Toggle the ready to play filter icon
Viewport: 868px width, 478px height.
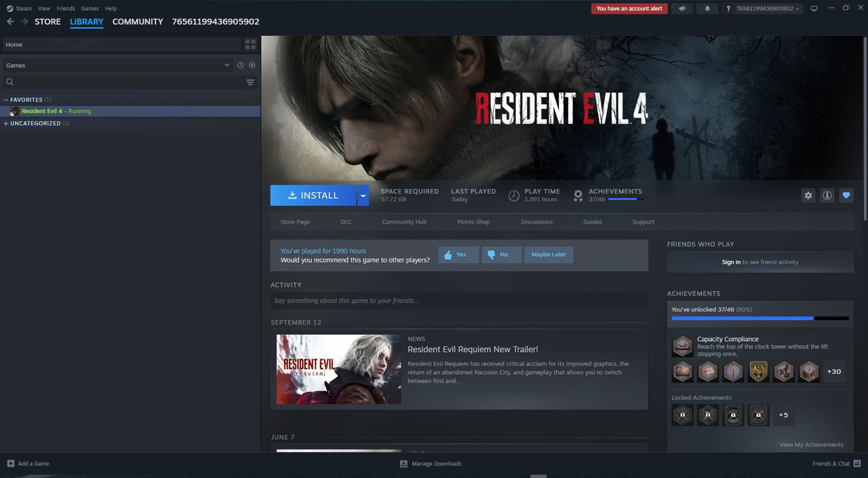tap(252, 65)
